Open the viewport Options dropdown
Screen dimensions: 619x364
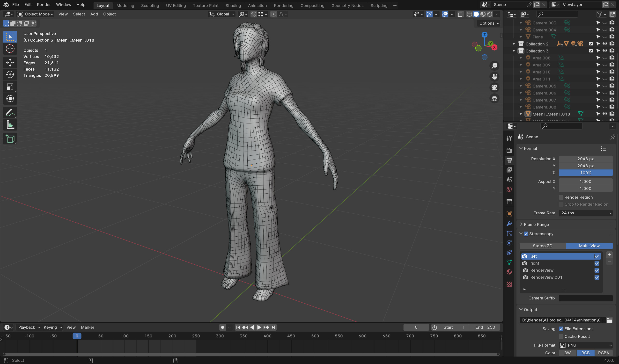tap(489, 23)
